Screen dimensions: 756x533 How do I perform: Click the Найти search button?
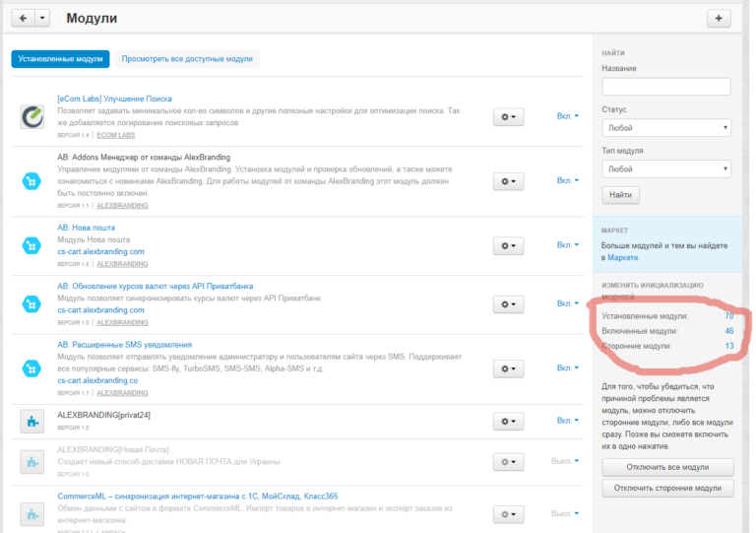[x=620, y=195]
